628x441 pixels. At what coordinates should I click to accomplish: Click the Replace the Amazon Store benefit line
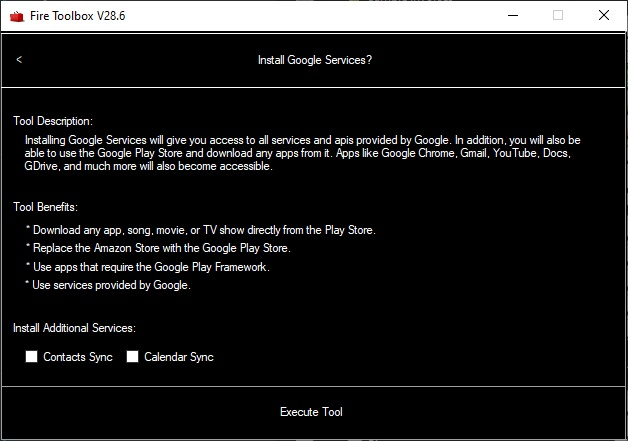[x=158, y=248]
